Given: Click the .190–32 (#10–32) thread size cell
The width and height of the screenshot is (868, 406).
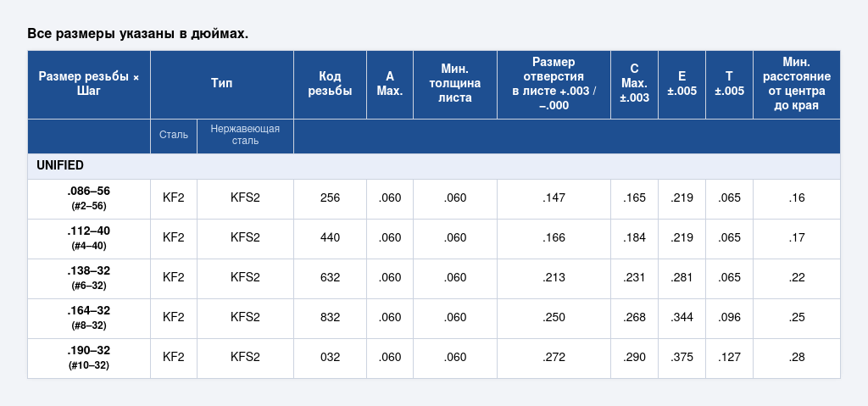Looking at the screenshot, I should [88, 358].
